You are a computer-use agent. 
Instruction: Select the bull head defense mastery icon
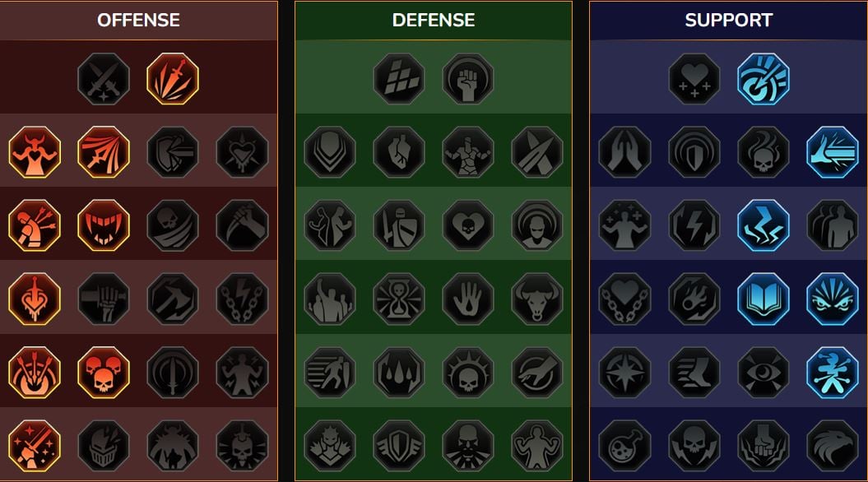(x=537, y=299)
